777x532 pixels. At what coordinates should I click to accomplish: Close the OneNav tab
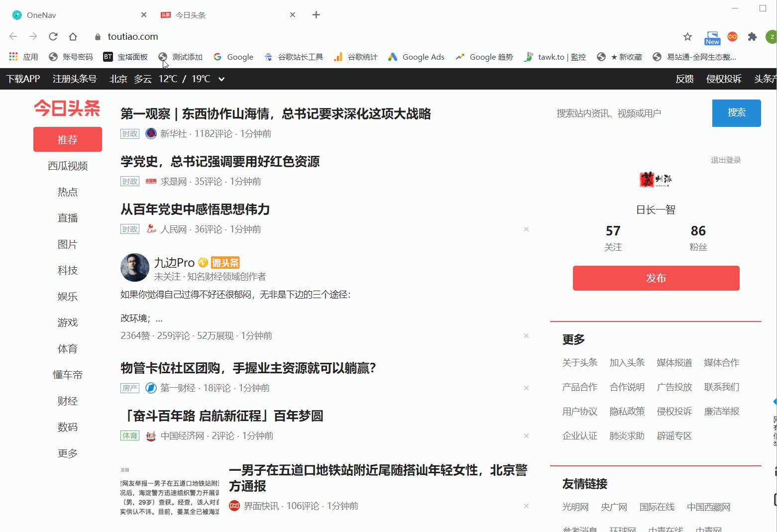coord(144,15)
